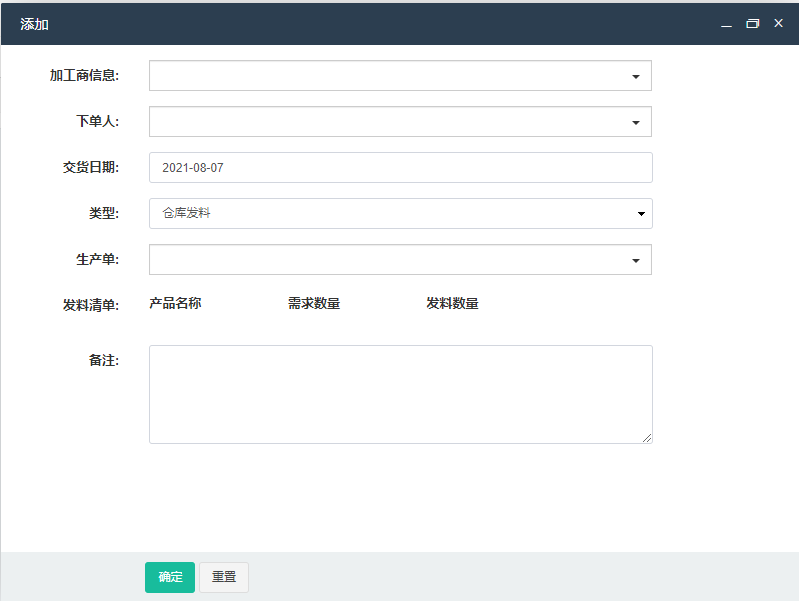
Task: Click the 发料清单 label
Action: coord(91,305)
